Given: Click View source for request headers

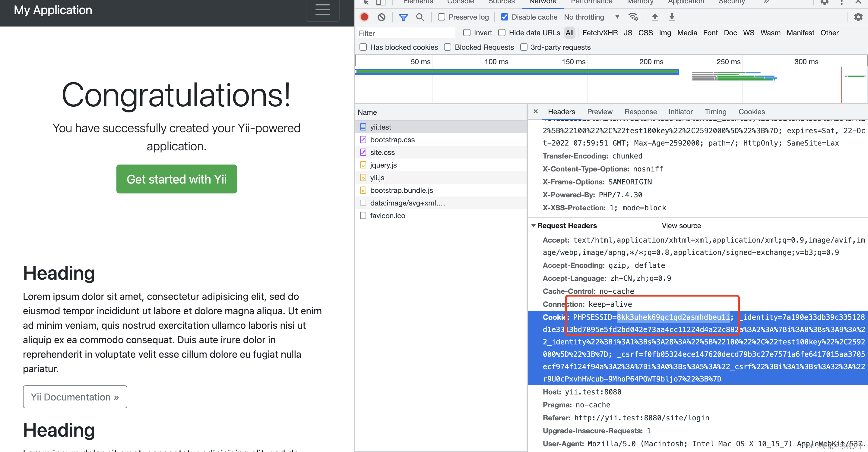Looking at the screenshot, I should 681,225.
